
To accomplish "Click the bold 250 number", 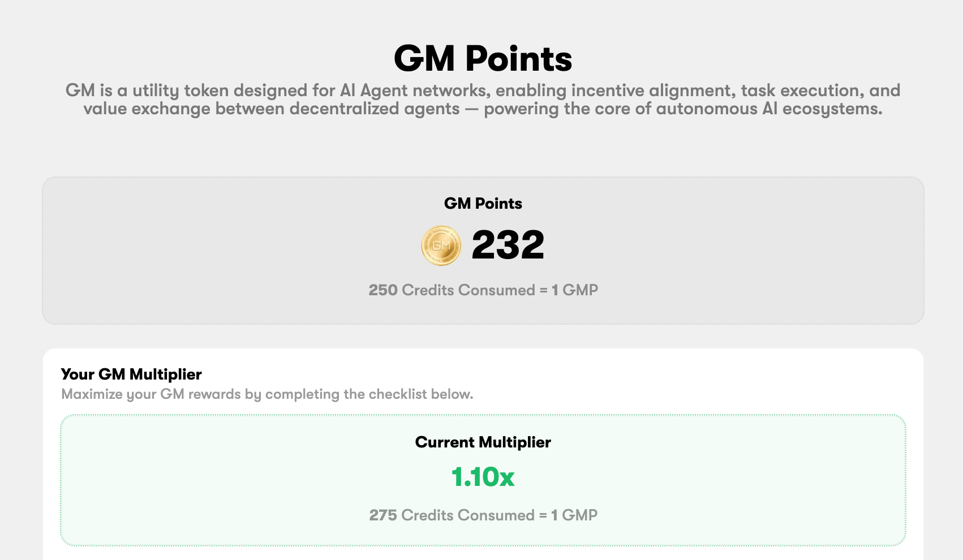I will click(x=383, y=290).
